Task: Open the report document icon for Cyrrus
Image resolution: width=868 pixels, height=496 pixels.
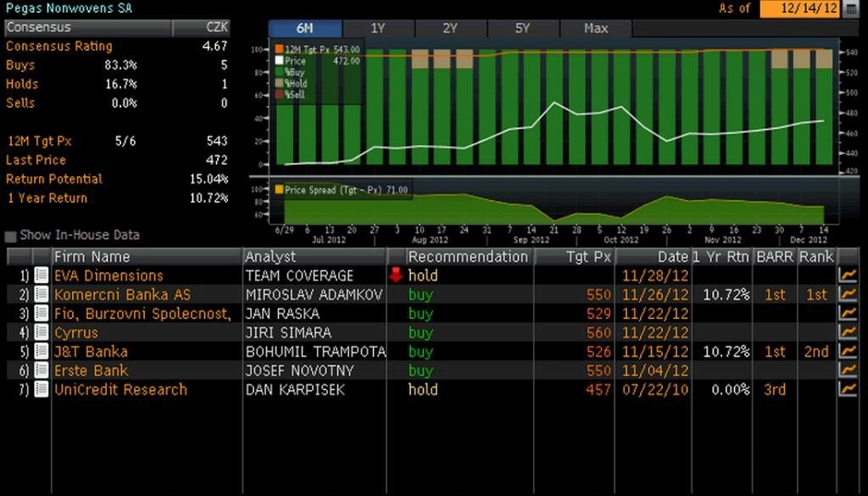Action: click(42, 332)
